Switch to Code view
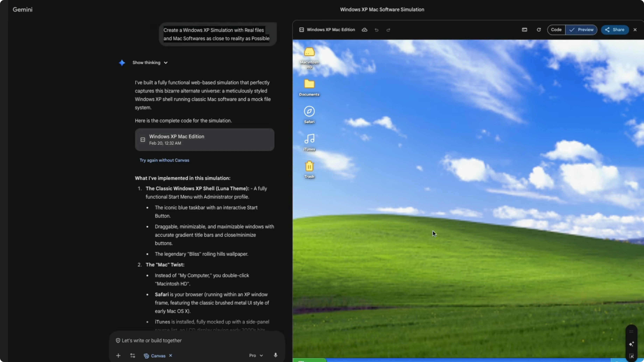The height and width of the screenshot is (362, 644). coord(557,30)
